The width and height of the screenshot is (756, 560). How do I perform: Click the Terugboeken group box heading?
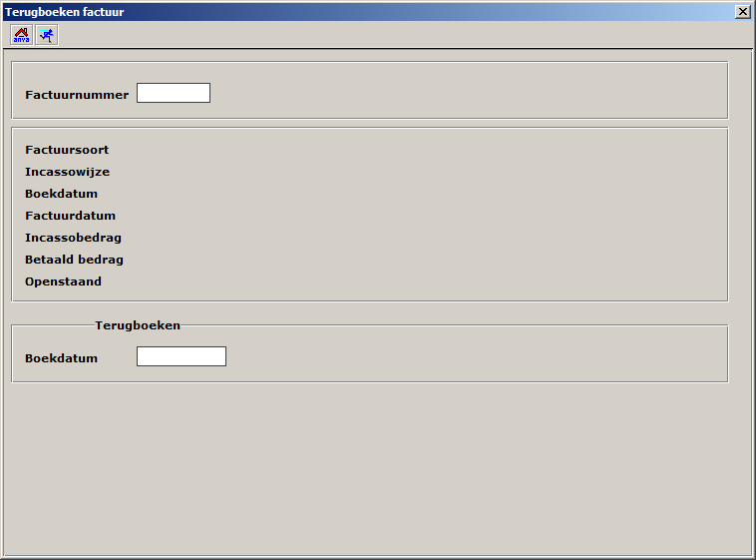click(138, 325)
